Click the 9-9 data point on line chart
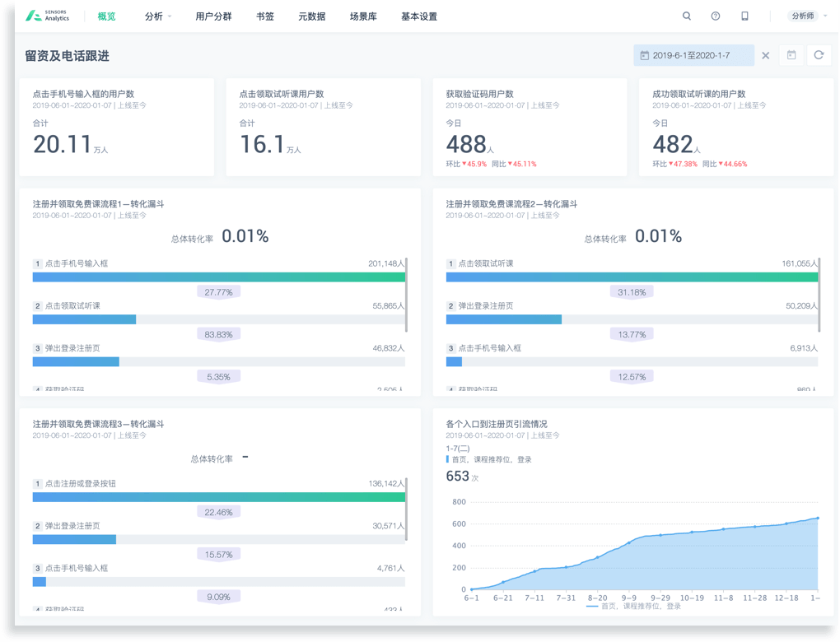 click(x=630, y=542)
